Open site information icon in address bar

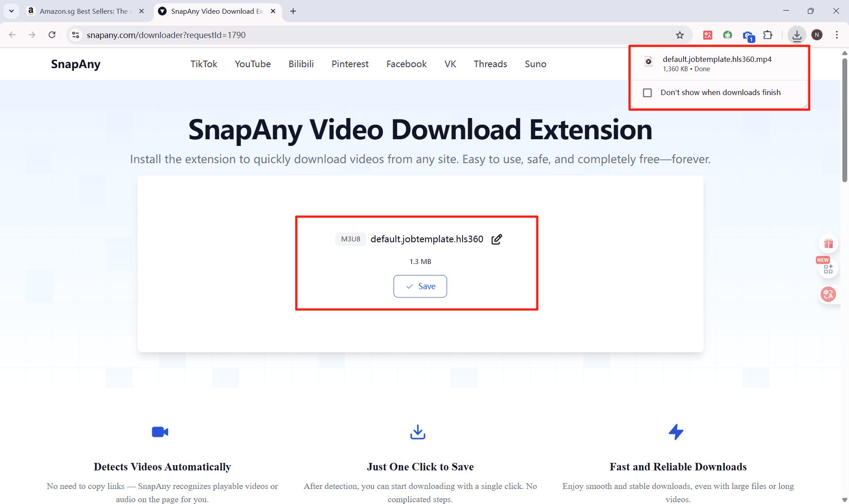point(76,35)
